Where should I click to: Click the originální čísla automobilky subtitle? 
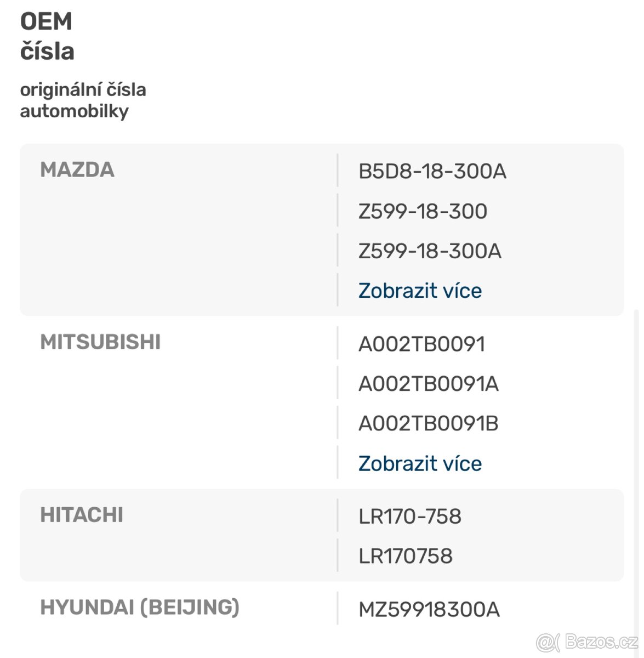tap(83, 100)
